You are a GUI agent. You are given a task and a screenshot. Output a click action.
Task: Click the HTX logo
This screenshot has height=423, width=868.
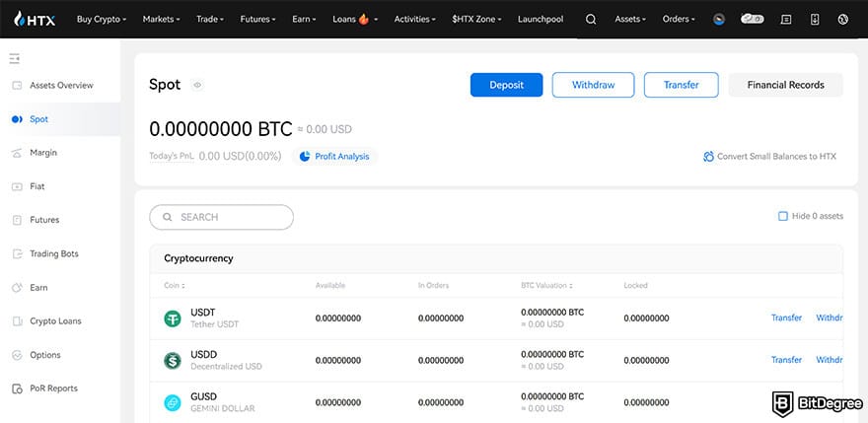[34, 19]
